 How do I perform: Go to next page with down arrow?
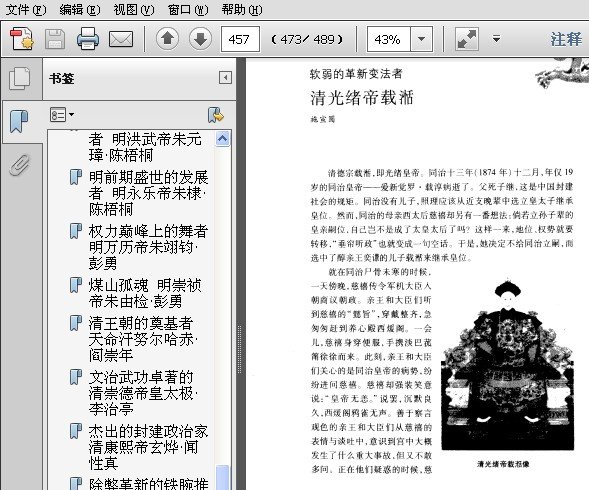200,39
